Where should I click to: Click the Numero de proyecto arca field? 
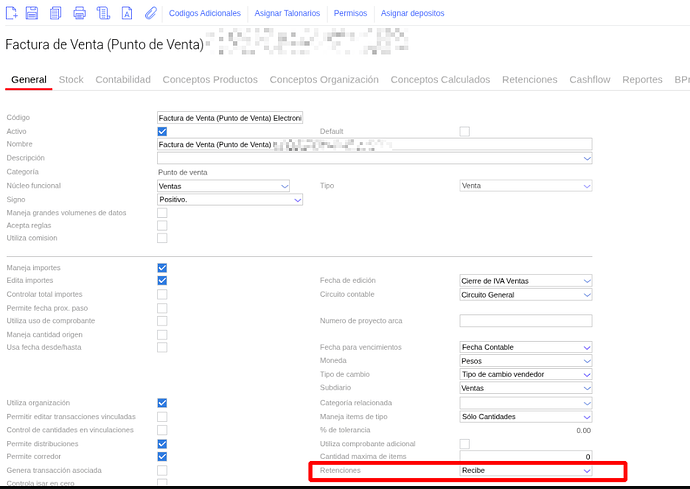(526, 320)
